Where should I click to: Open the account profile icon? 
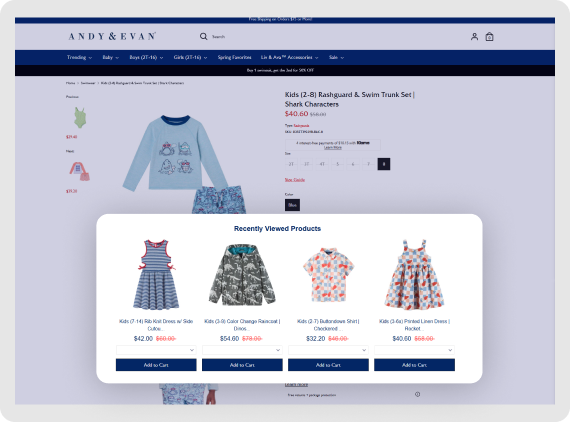coord(474,36)
